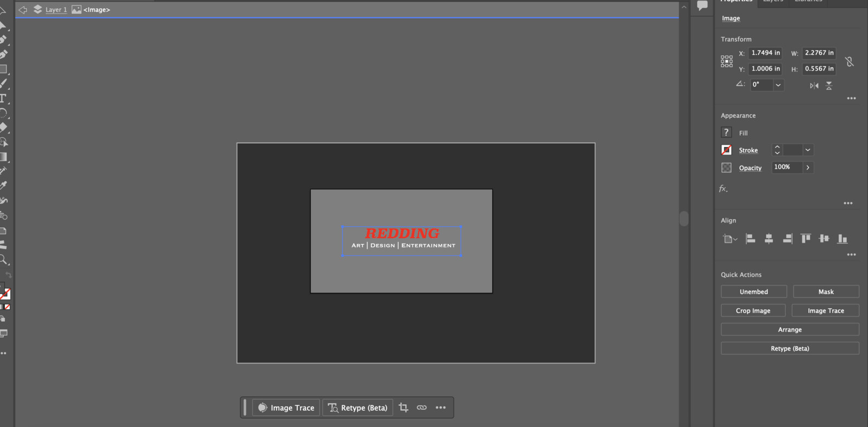This screenshot has height=427, width=868.
Task: Click the link icon in the floating bar
Action: [x=422, y=407]
